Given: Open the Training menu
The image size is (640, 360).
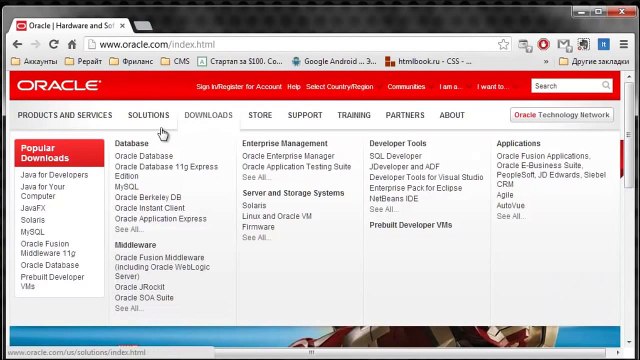Looking at the screenshot, I should click(x=354, y=115).
